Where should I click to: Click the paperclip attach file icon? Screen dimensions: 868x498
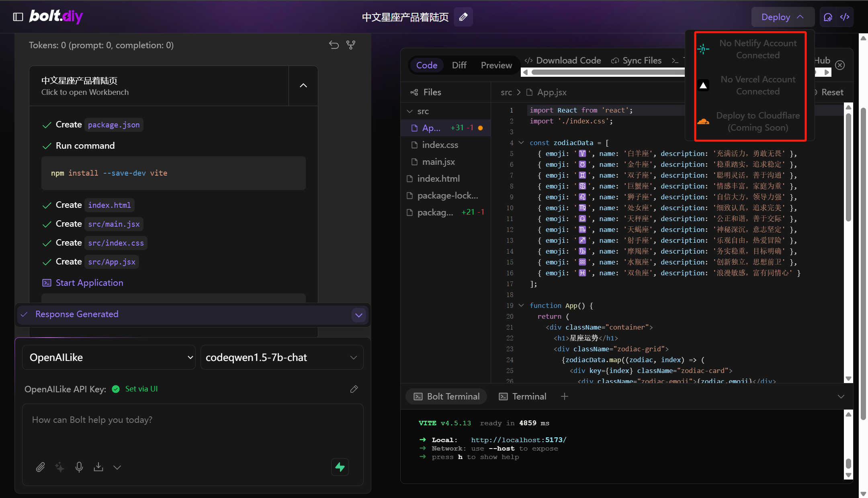[x=40, y=467]
